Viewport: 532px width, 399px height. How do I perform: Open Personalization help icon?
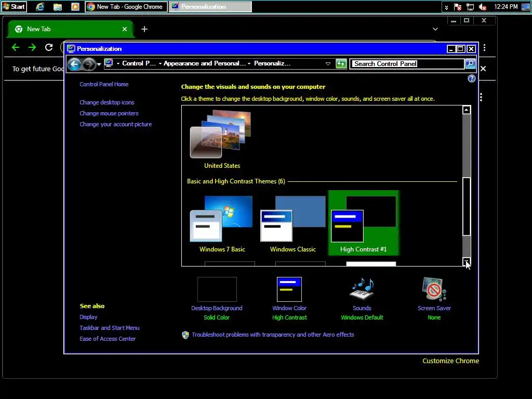(471, 79)
